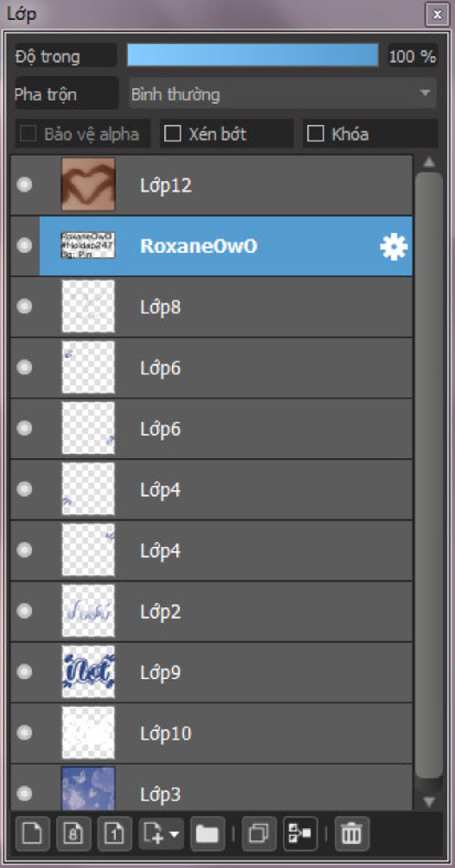455x868 pixels.
Task: Adjust the Độ trong opacity slider
Action: (x=252, y=55)
